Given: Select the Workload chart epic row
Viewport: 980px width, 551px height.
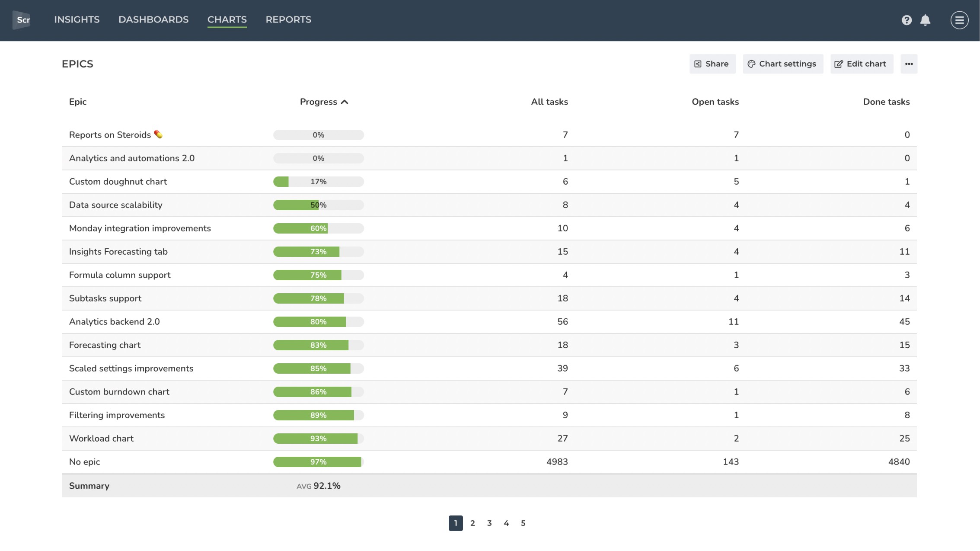Looking at the screenshot, I should (x=101, y=439).
